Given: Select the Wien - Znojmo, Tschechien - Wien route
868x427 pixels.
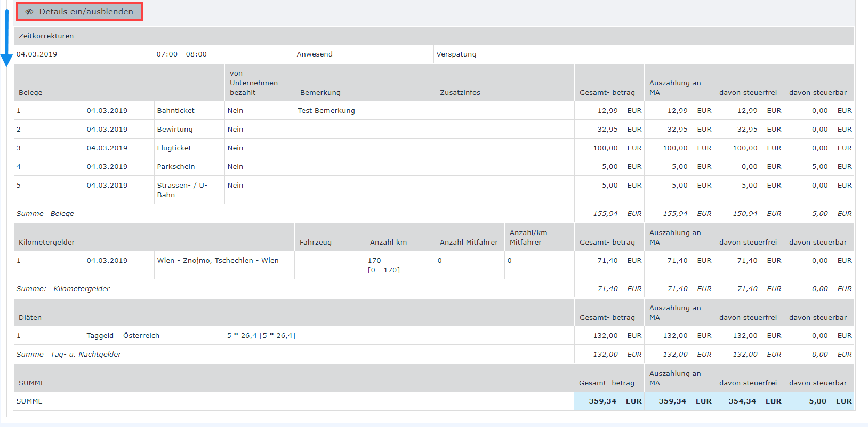Looking at the screenshot, I should [x=218, y=261].
